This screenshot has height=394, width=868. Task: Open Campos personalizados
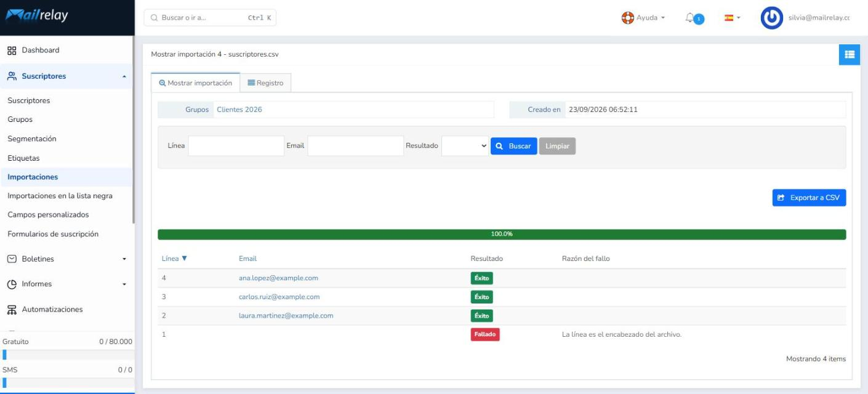48,215
